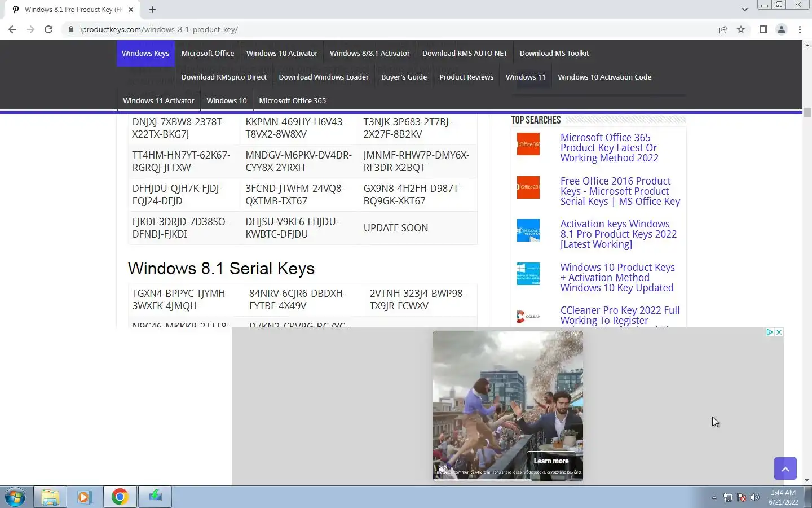Image resolution: width=812 pixels, height=508 pixels.
Task: Reload the page with the refresh icon
Action: coord(48,29)
